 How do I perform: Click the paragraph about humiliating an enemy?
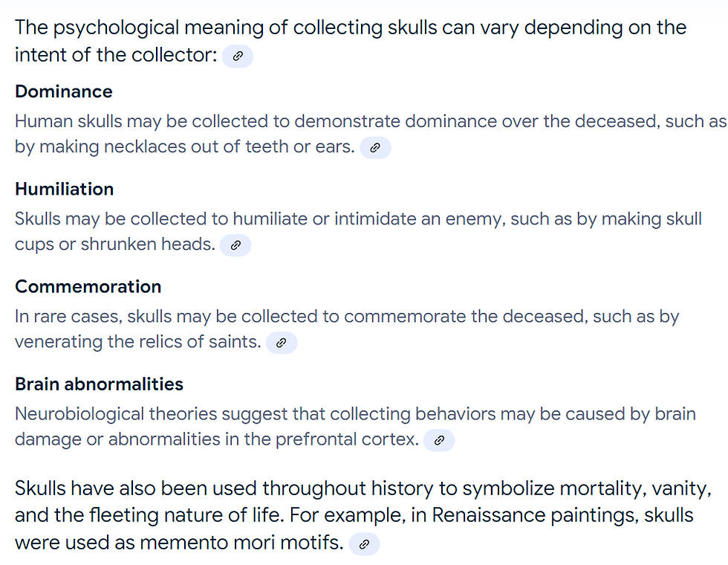pyautogui.click(x=297, y=219)
